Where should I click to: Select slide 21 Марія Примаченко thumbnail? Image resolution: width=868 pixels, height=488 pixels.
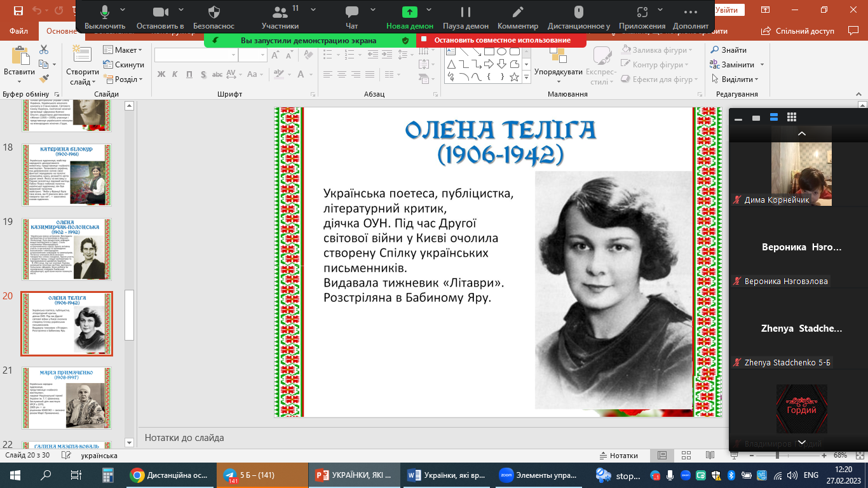coord(67,398)
